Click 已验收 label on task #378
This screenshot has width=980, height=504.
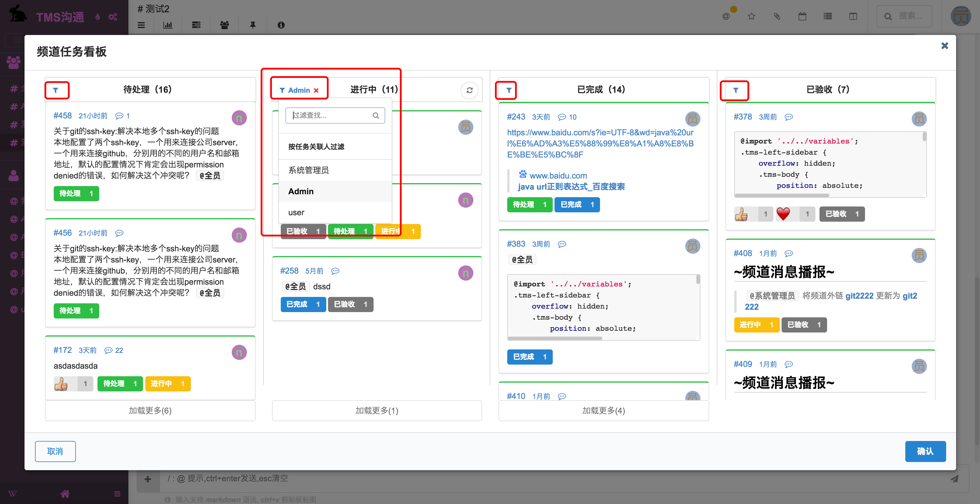point(842,214)
